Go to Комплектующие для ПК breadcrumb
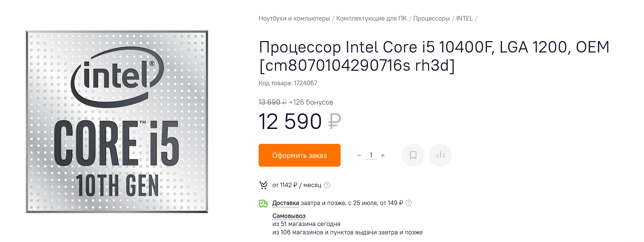This screenshot has width=644, height=242. point(371,18)
